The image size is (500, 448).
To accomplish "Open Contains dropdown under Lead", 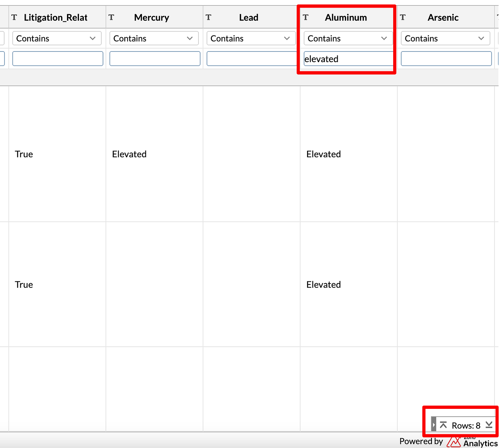I will [251, 38].
